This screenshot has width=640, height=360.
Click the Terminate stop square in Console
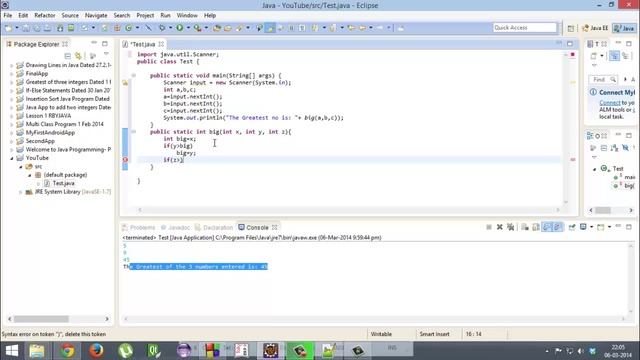489,227
